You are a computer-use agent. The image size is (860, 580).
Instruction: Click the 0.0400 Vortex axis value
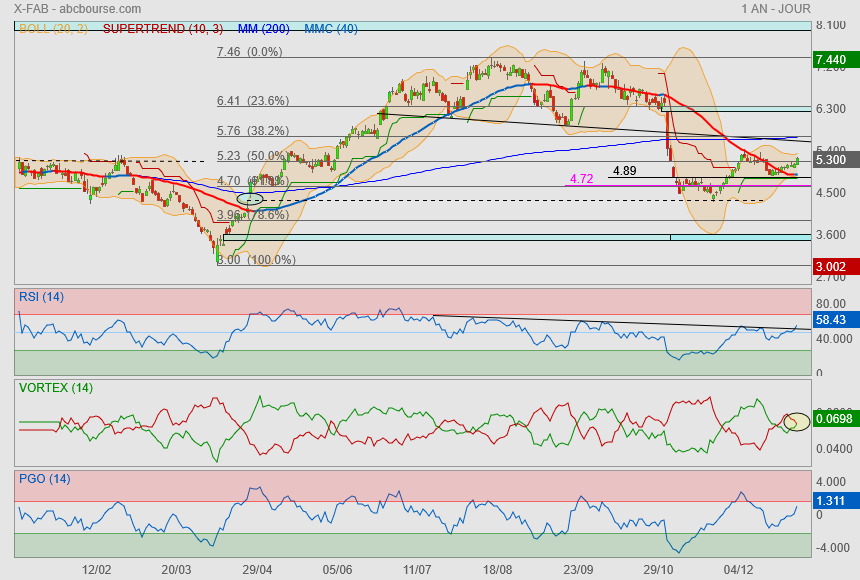pos(834,448)
